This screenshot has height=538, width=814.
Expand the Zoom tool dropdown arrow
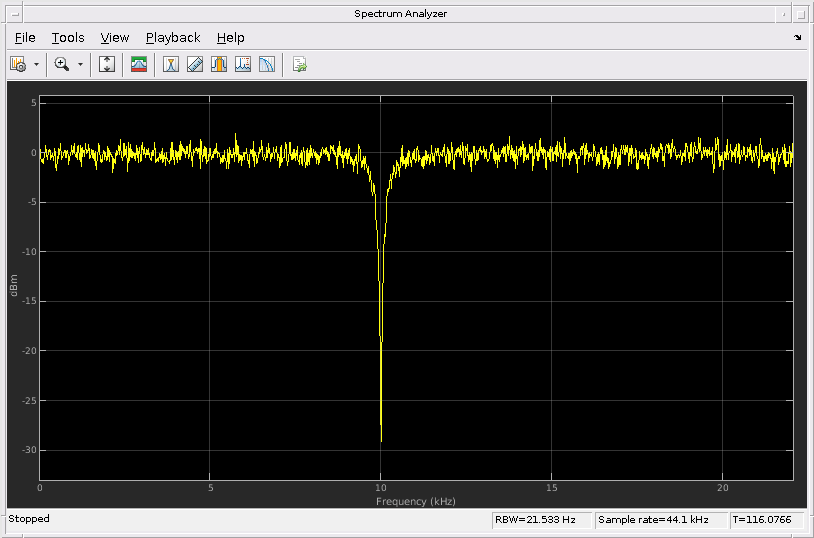click(x=80, y=64)
